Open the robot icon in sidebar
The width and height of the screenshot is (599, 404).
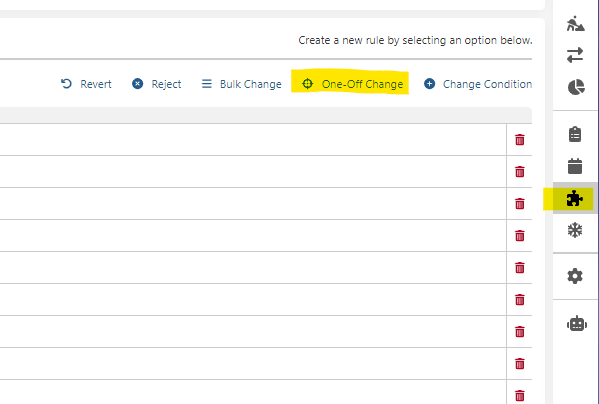577,324
